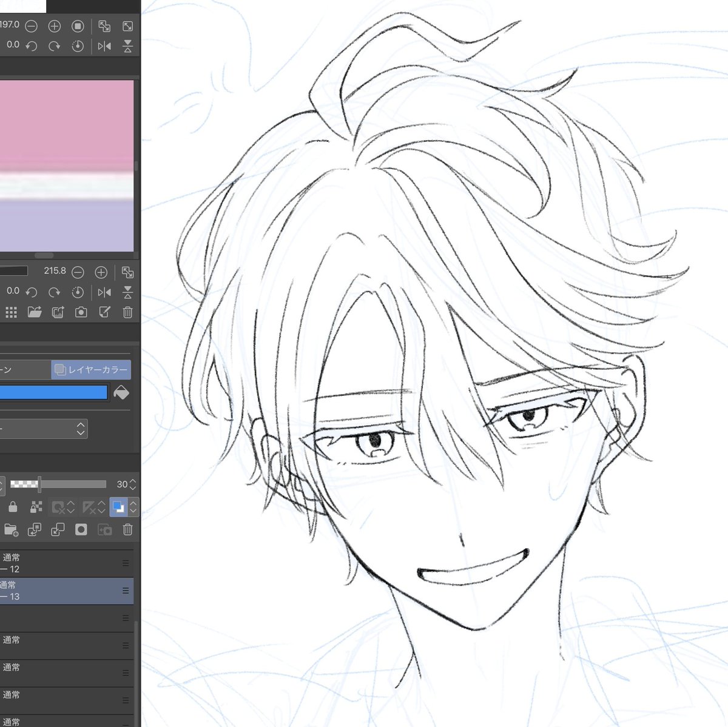Click the grip handle on layer 12 row
Viewport: 728px width, 727px height.
pyautogui.click(x=126, y=563)
